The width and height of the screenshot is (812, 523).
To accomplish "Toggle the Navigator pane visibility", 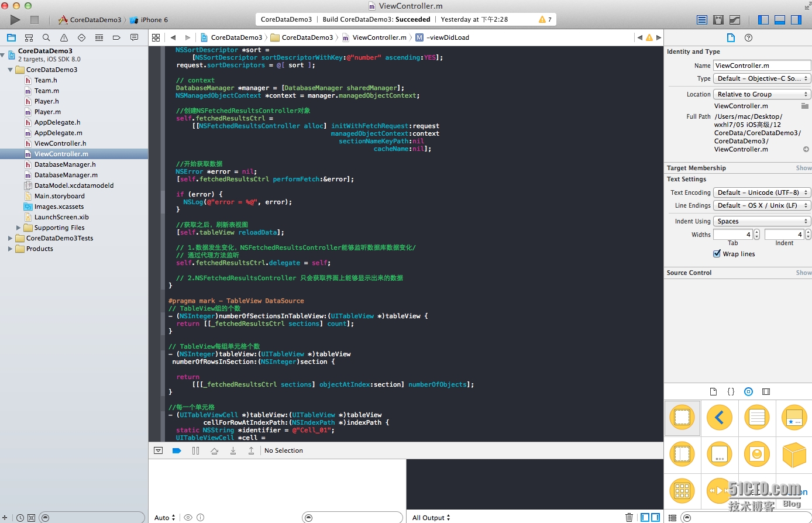I will tap(763, 19).
